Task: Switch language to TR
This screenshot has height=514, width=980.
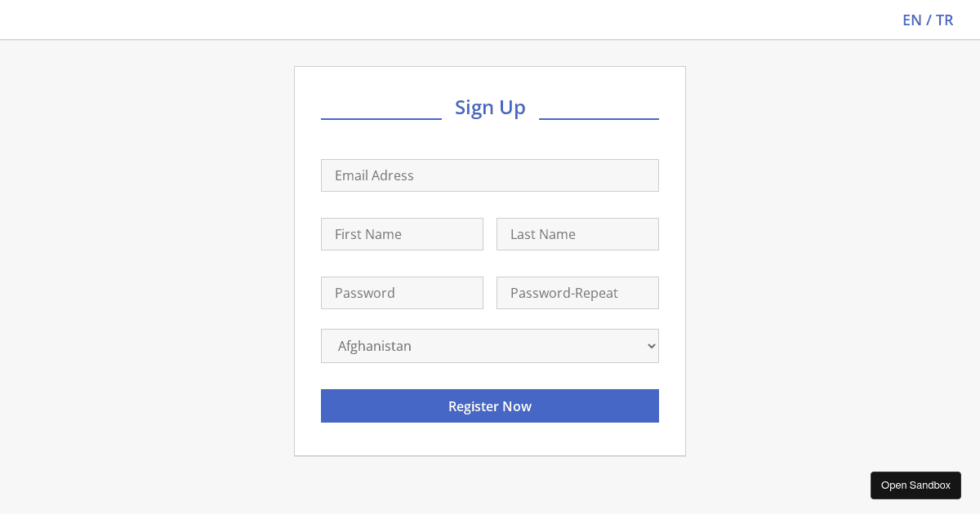Action: click(944, 20)
